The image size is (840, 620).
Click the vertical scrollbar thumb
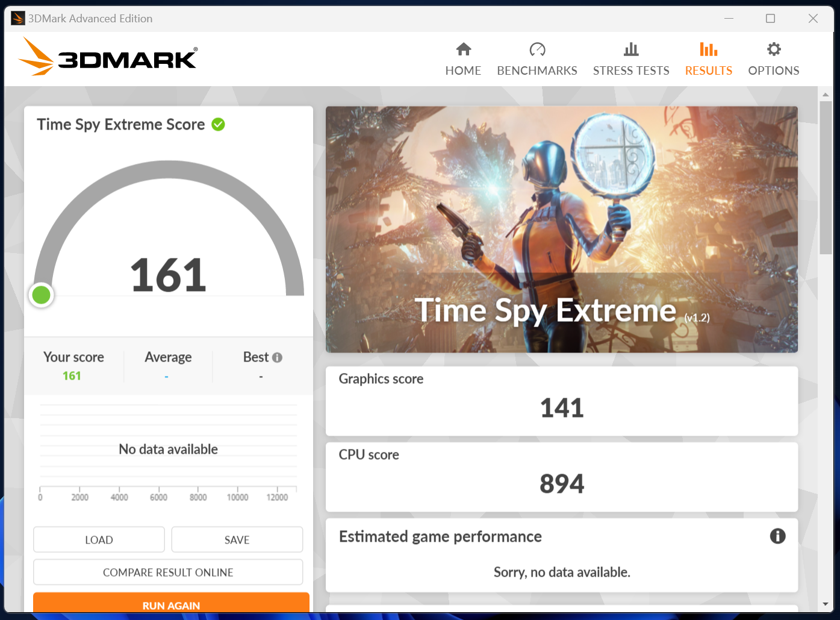(x=825, y=178)
